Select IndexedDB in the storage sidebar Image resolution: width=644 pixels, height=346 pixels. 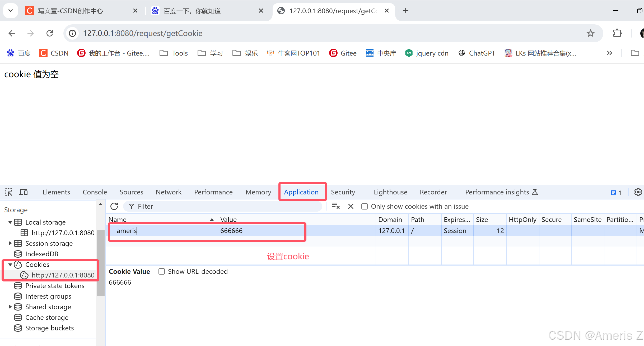[x=42, y=254]
